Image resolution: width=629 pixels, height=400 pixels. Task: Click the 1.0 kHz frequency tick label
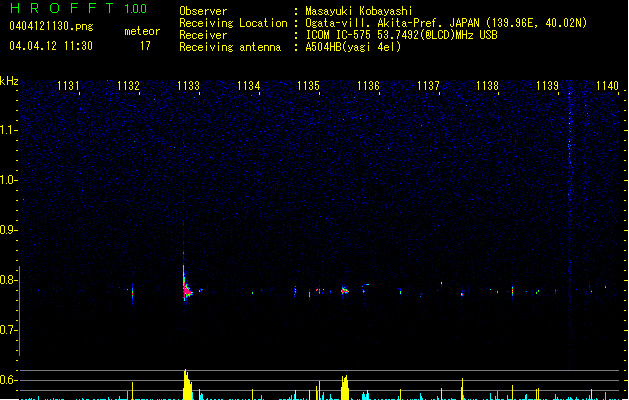coord(8,180)
